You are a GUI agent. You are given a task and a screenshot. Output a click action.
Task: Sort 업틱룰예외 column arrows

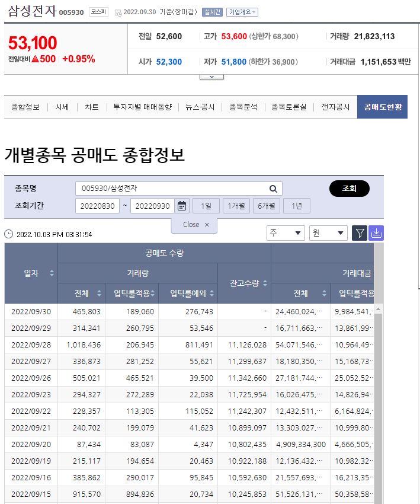click(x=211, y=293)
